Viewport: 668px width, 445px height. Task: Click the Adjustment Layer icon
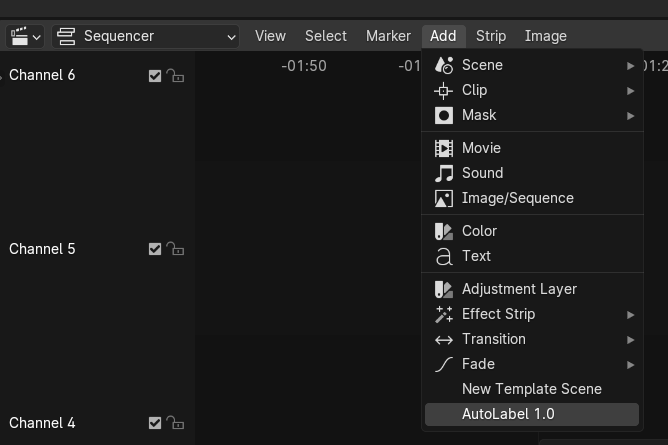point(444,289)
